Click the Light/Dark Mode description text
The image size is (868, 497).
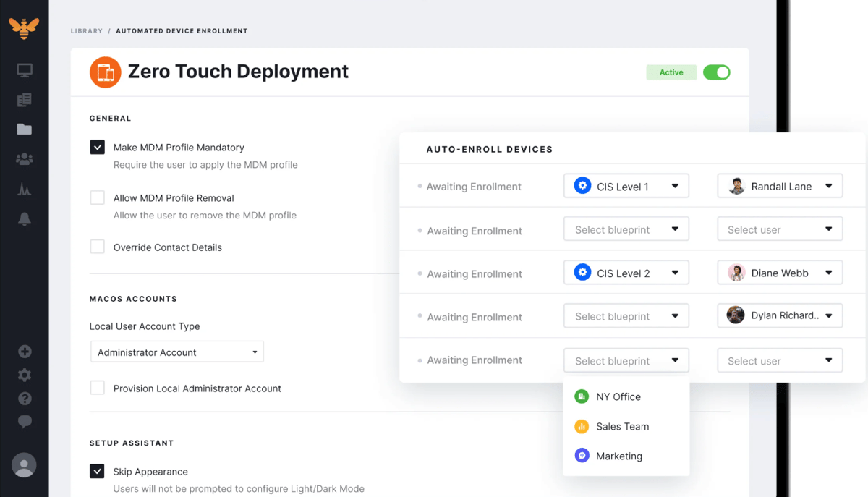[x=239, y=488]
